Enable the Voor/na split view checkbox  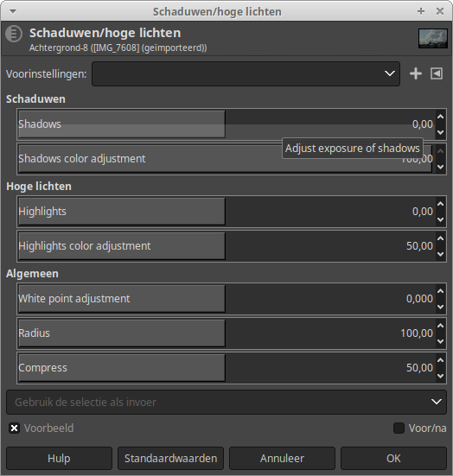(399, 428)
